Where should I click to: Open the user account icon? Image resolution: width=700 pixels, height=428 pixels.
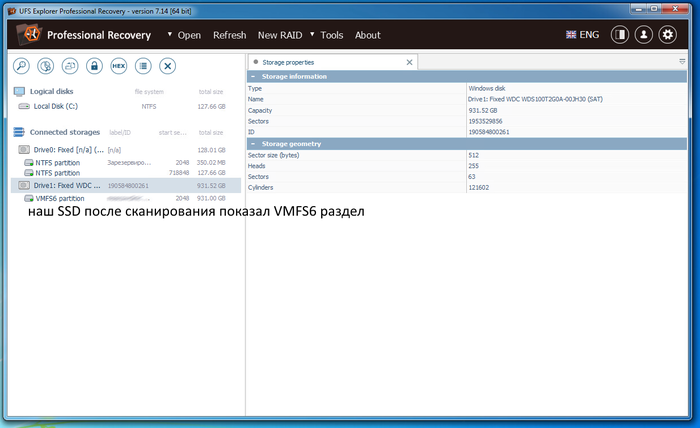click(x=644, y=35)
